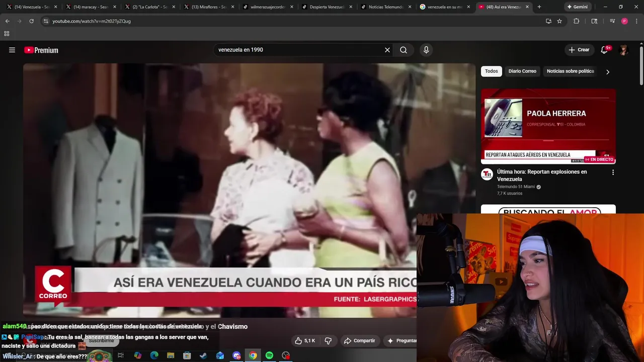Dislike the video
This screenshot has width=644, height=362.
328,340
